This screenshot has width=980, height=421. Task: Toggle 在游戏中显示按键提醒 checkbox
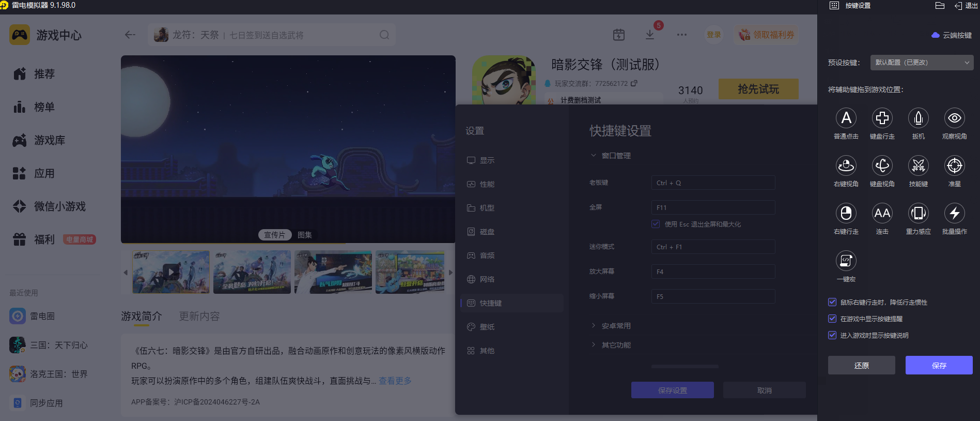(832, 319)
